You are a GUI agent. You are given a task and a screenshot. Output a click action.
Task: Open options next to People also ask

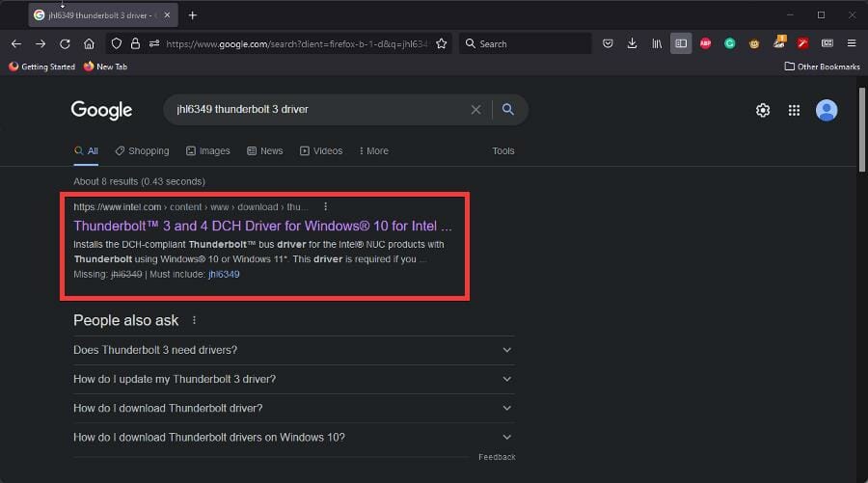[x=194, y=320]
